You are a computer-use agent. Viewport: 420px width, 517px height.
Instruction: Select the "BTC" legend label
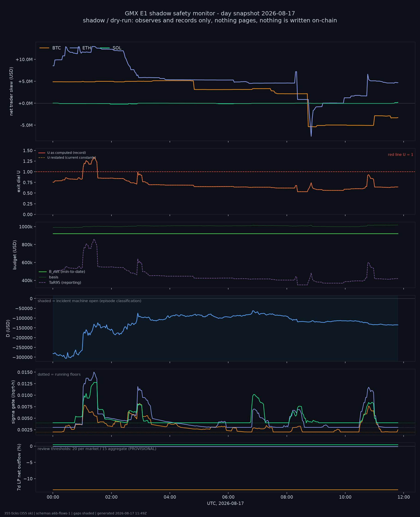coord(57,48)
